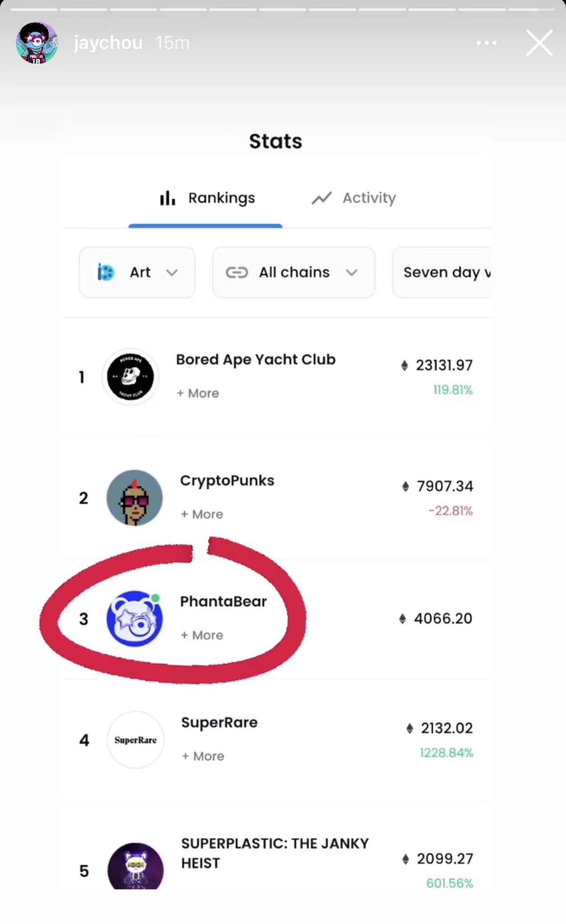Open the PhantaBear collection name link
Image resolution: width=566 pixels, height=924 pixels.
click(x=223, y=601)
